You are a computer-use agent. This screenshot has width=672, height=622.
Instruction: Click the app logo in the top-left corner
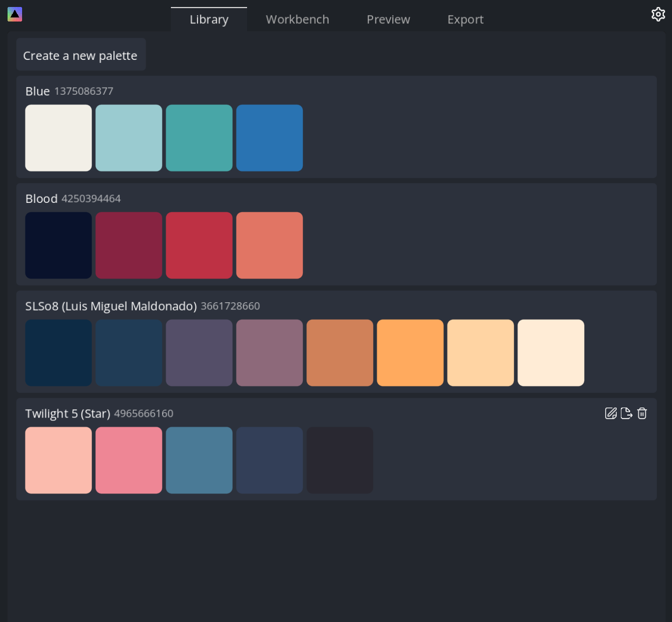pyautogui.click(x=14, y=13)
